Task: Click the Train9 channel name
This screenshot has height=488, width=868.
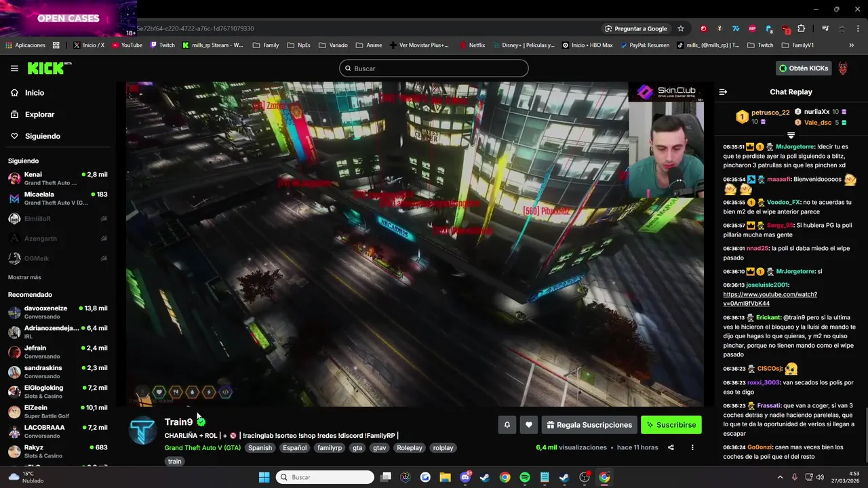Action: [x=178, y=422]
